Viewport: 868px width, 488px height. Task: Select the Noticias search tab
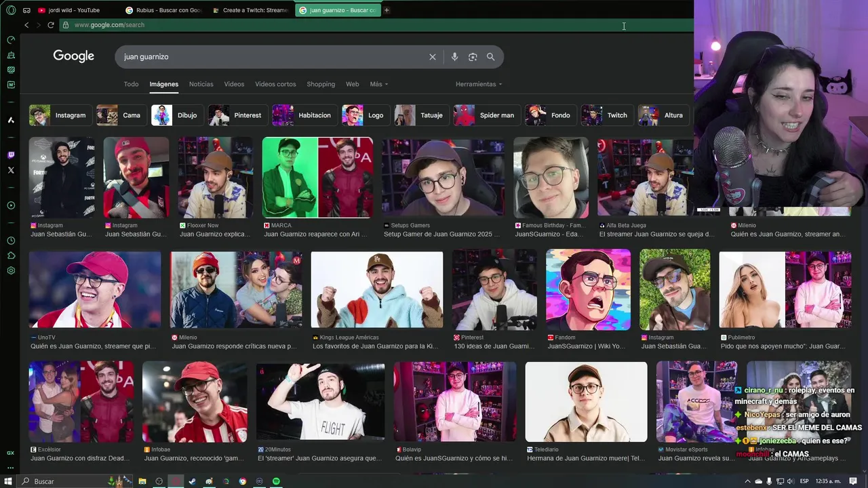pos(201,84)
